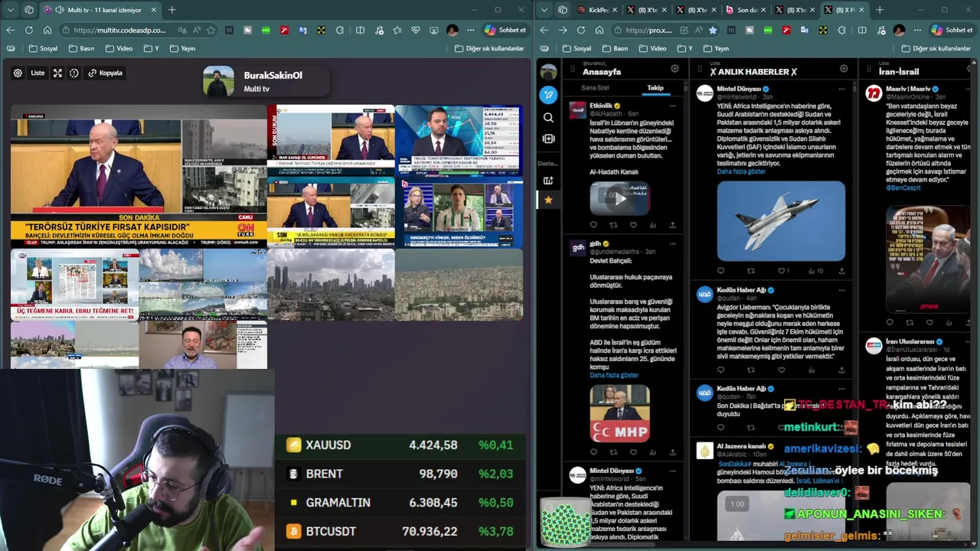Show Daha fazla göster on gdh post
980x551 pixels.
614,375
